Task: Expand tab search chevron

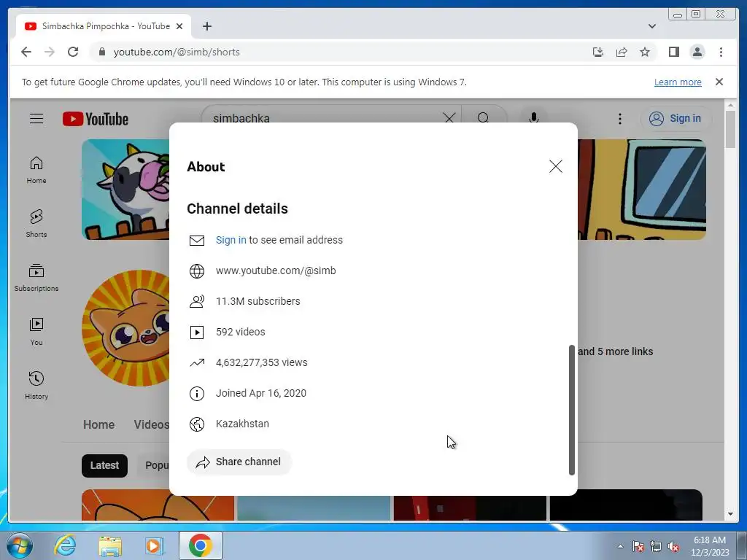Action: [652, 26]
